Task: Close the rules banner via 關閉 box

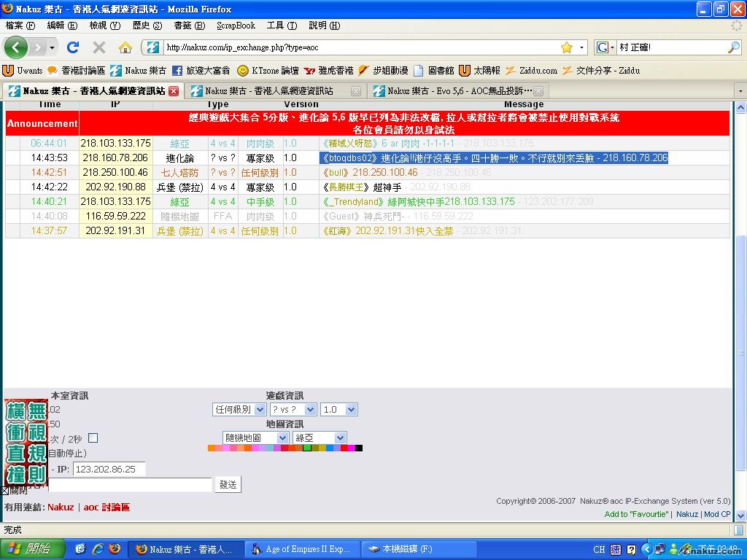Action: coord(5,491)
